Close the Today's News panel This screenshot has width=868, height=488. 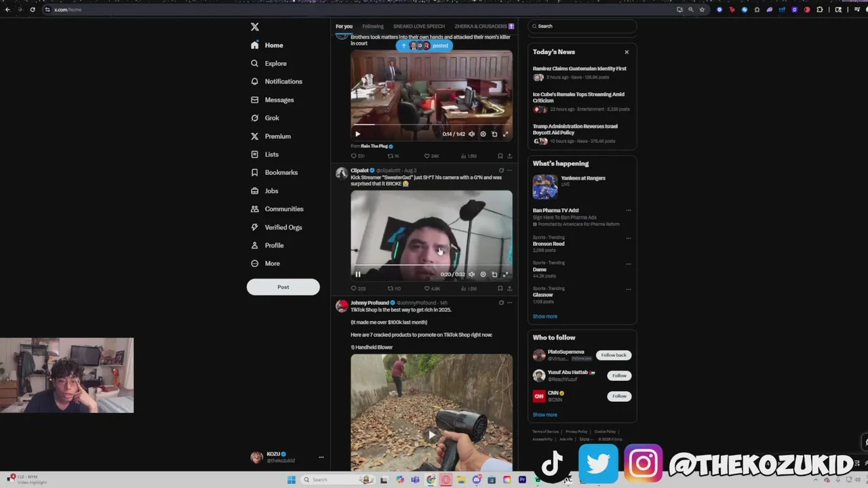click(627, 52)
